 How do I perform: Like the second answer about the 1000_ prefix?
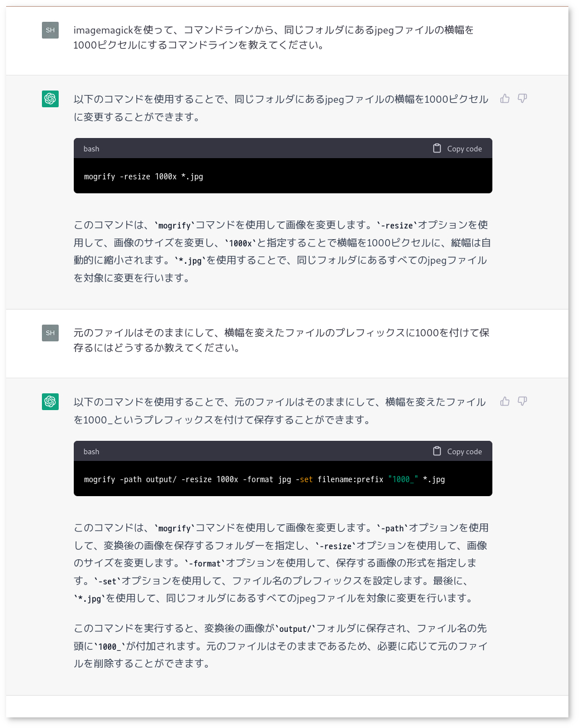pos(505,402)
